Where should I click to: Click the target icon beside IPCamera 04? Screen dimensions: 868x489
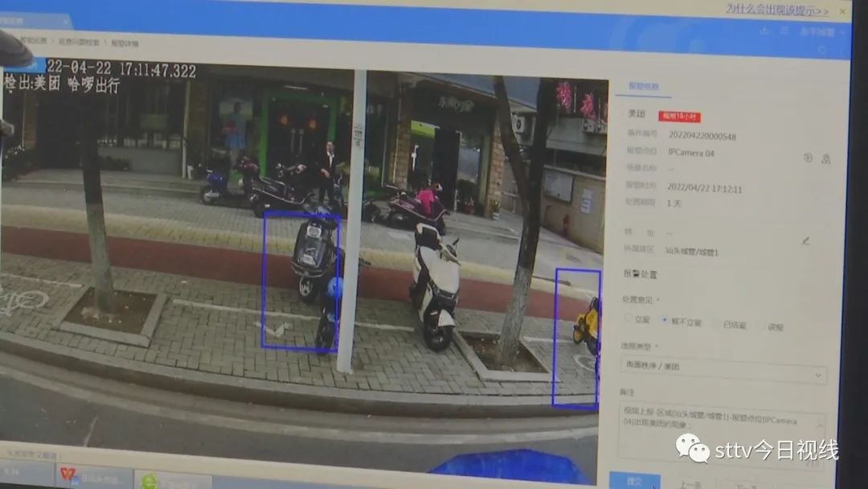(x=809, y=158)
